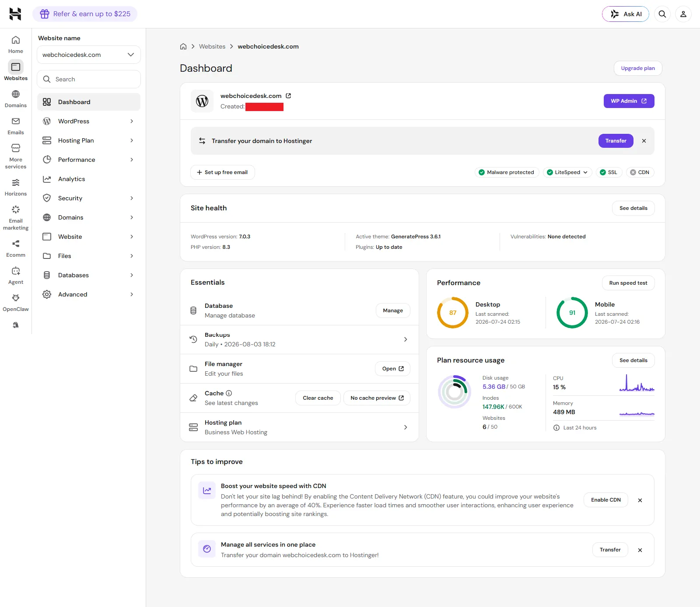See details for Plan resource usage
The image size is (700, 607).
click(x=633, y=360)
